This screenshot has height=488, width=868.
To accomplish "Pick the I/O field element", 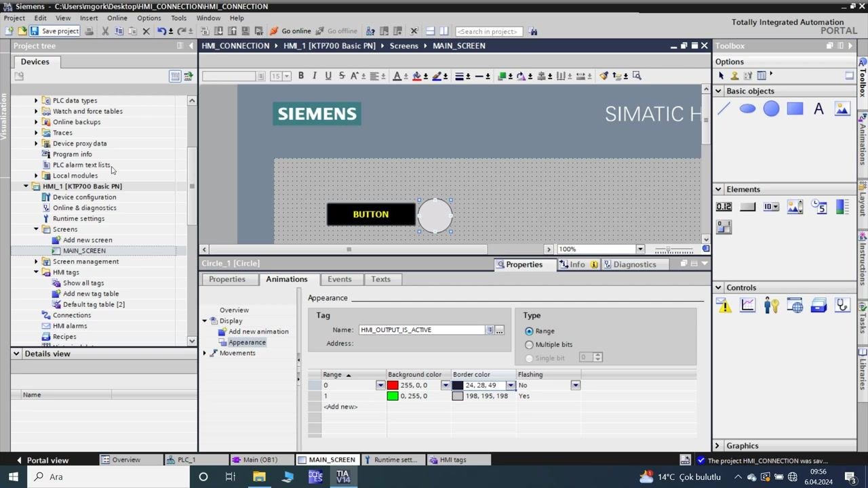I will coord(724,207).
